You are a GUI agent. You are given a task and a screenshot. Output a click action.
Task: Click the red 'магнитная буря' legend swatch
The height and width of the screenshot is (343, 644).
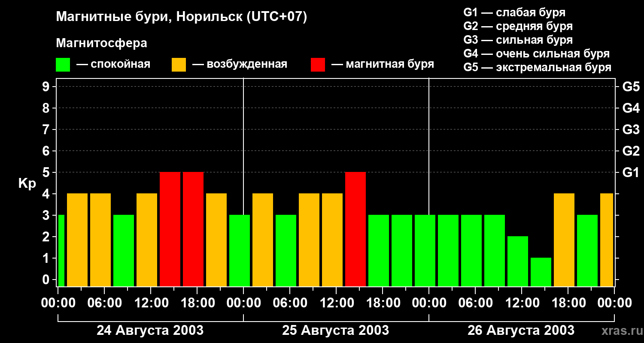click(x=318, y=65)
